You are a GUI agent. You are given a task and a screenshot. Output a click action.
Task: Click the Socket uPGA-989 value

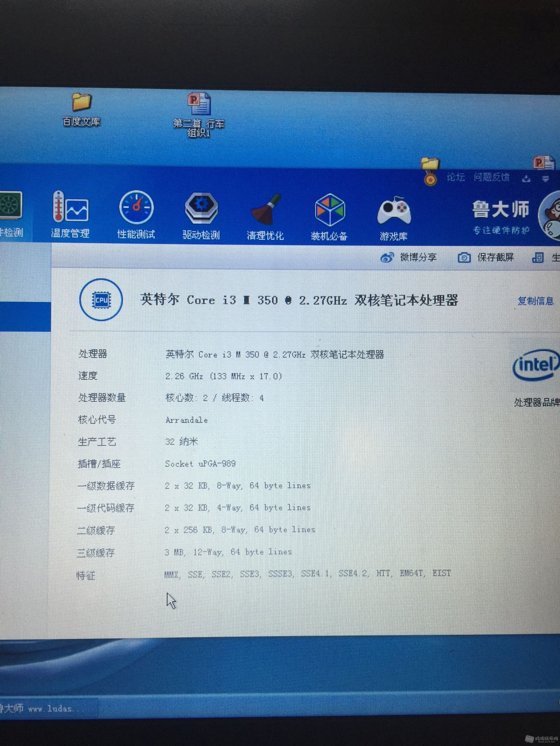click(200, 464)
